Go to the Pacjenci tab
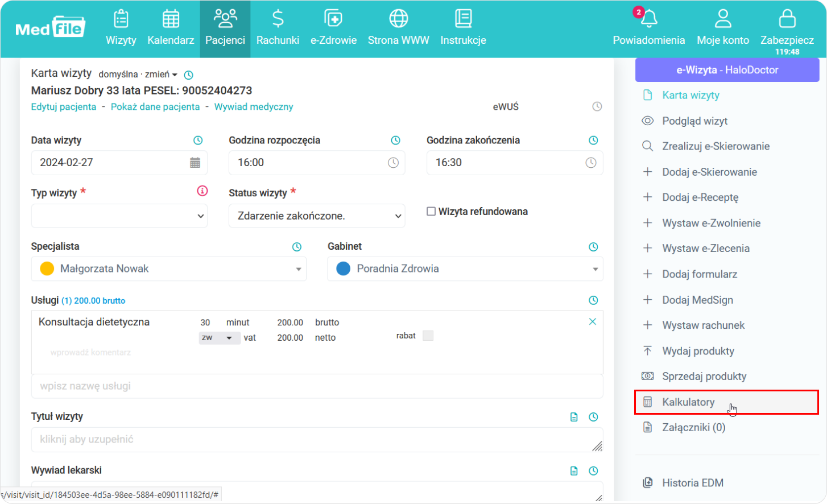 pos(225,28)
